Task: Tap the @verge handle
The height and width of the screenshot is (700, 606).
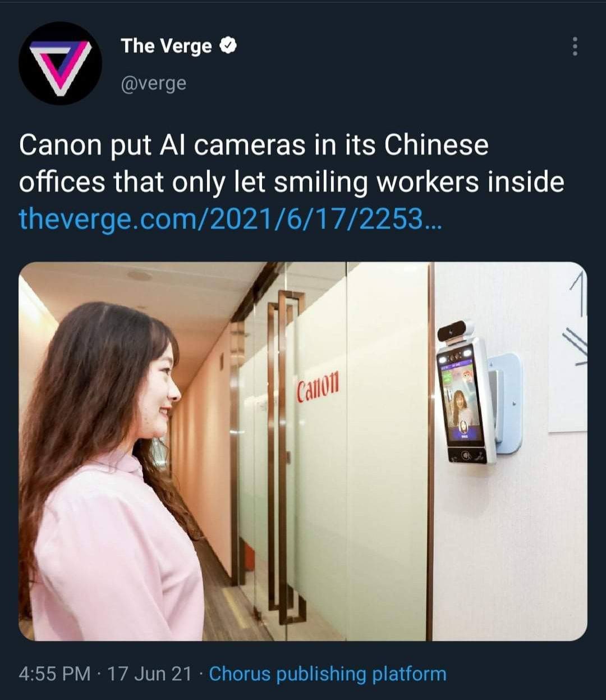Action: (153, 83)
